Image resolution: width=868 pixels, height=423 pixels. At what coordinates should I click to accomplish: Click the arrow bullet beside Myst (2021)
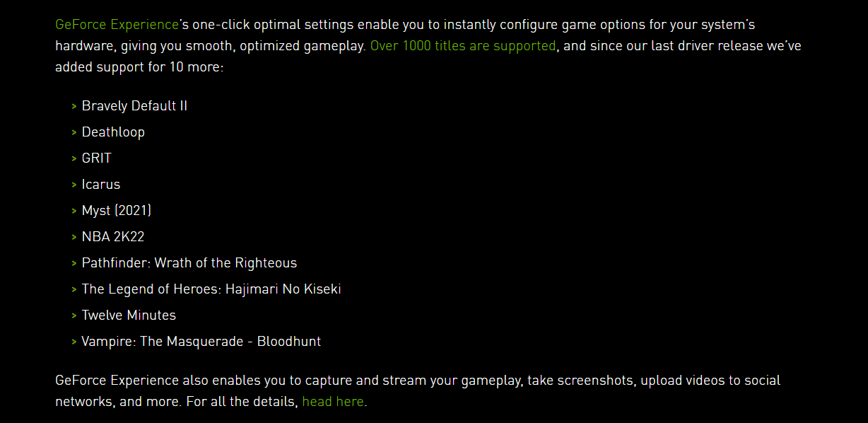click(x=74, y=211)
